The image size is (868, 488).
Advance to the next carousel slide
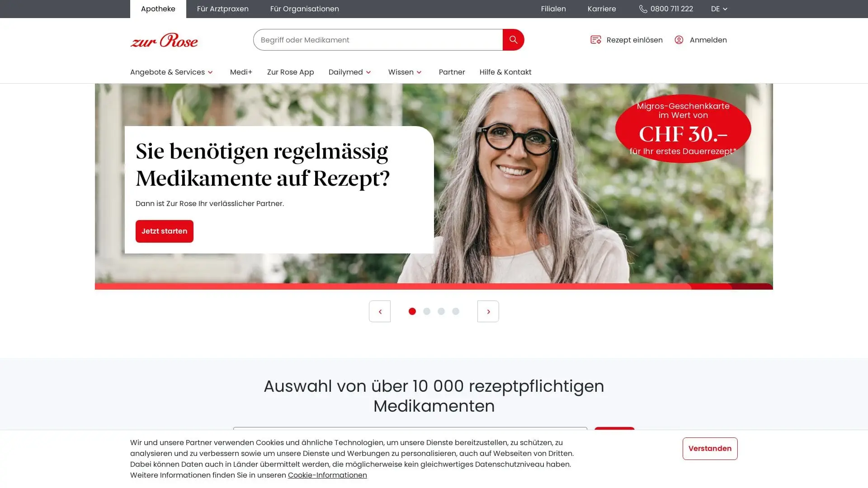pos(488,311)
